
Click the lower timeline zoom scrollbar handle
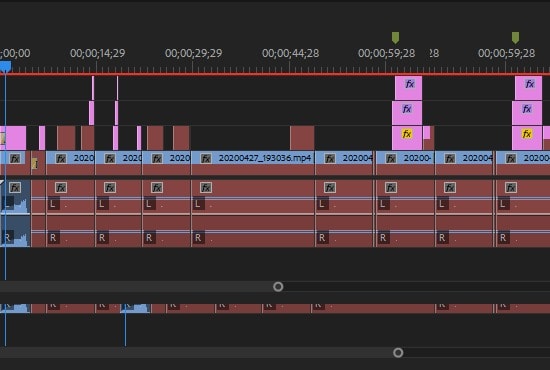[x=398, y=352]
